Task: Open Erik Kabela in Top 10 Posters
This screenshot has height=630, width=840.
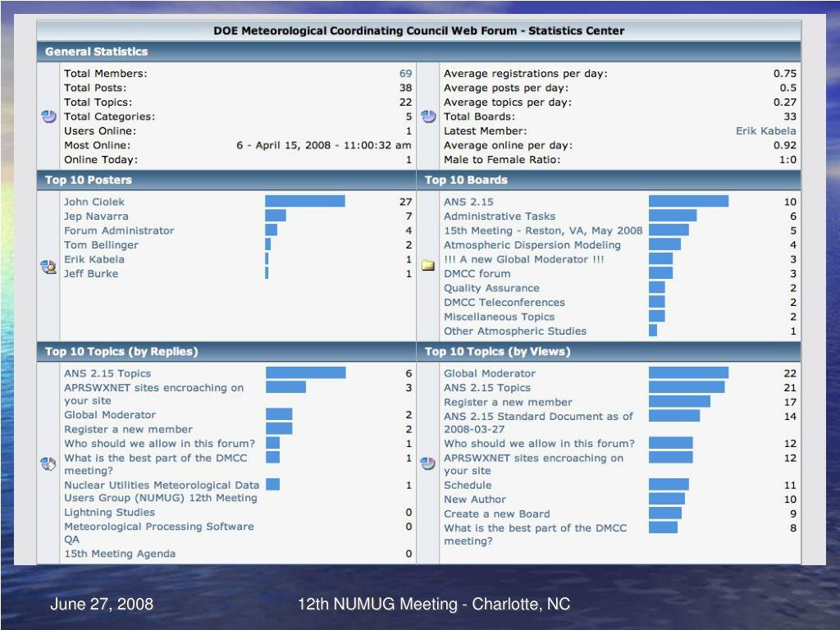Action: pyautogui.click(x=94, y=259)
